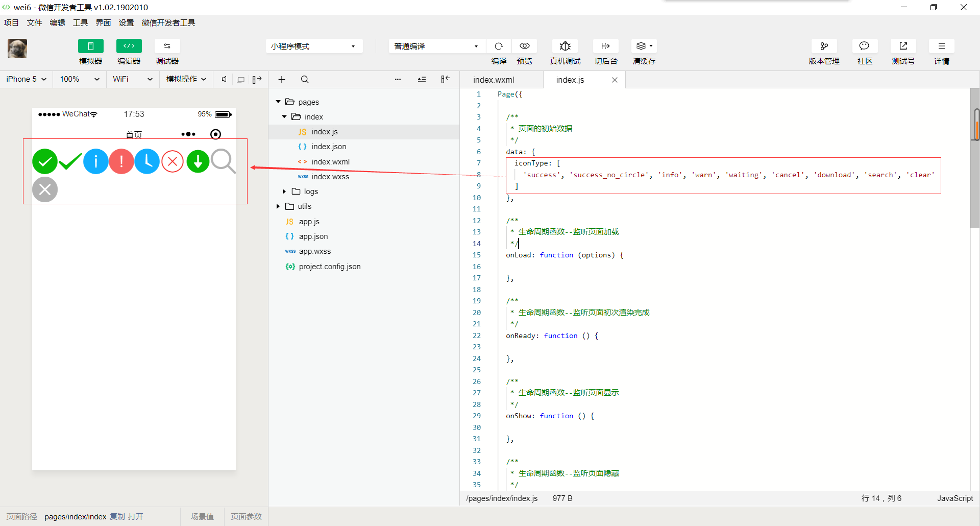Toggle the 编辑器 editor panel button
Viewport: 980px width, 526px height.
pos(129,46)
